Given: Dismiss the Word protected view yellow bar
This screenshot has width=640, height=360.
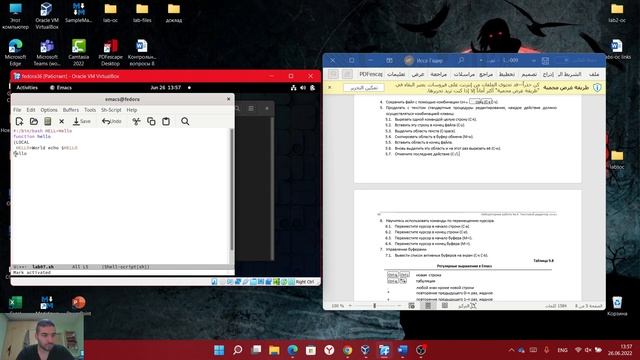Looking at the screenshot, I should 330,87.
